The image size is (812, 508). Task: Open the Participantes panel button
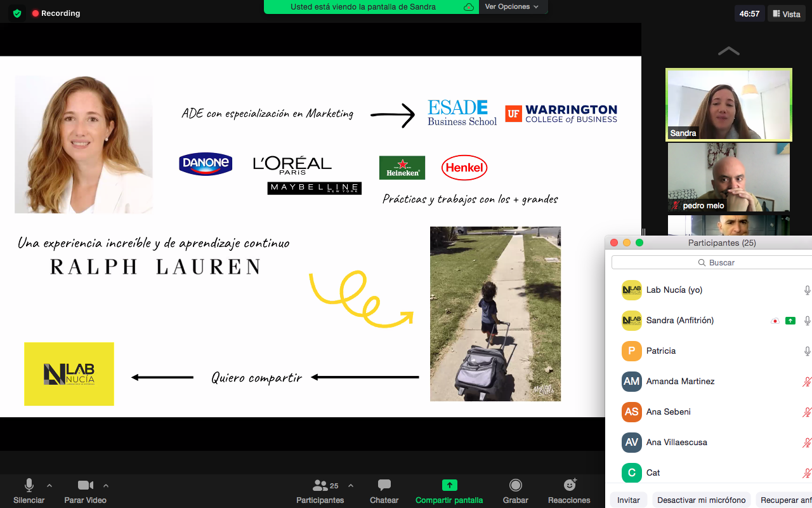pos(320,491)
